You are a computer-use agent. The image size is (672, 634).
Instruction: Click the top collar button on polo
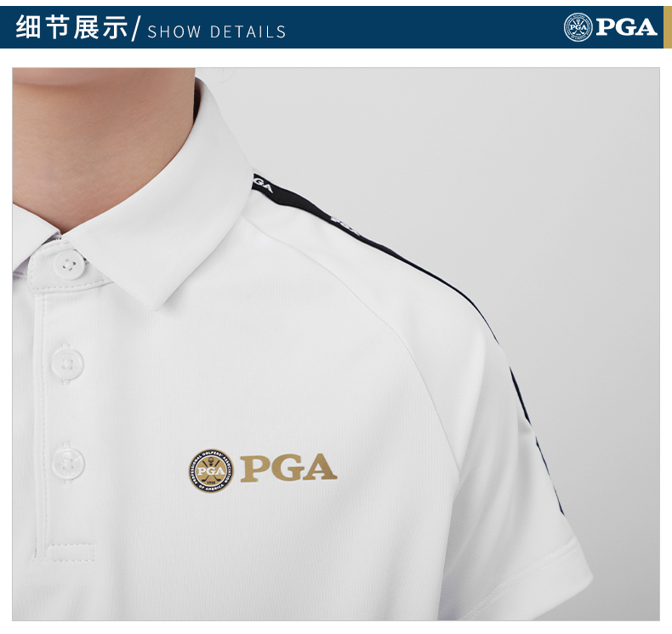coord(69,265)
